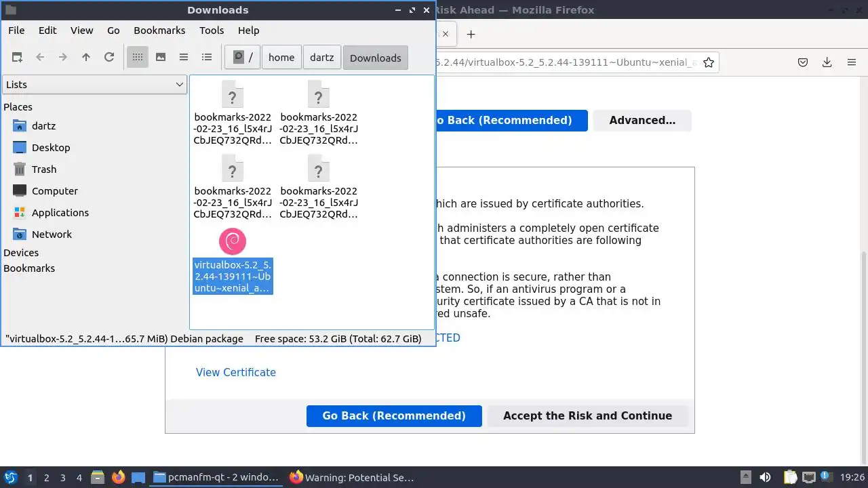Switch to icon view mode

click(138, 58)
